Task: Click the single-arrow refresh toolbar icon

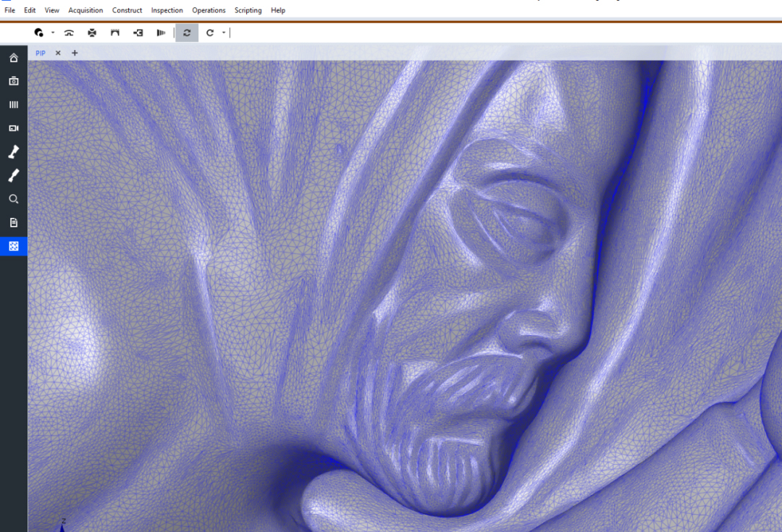Action: 210,33
